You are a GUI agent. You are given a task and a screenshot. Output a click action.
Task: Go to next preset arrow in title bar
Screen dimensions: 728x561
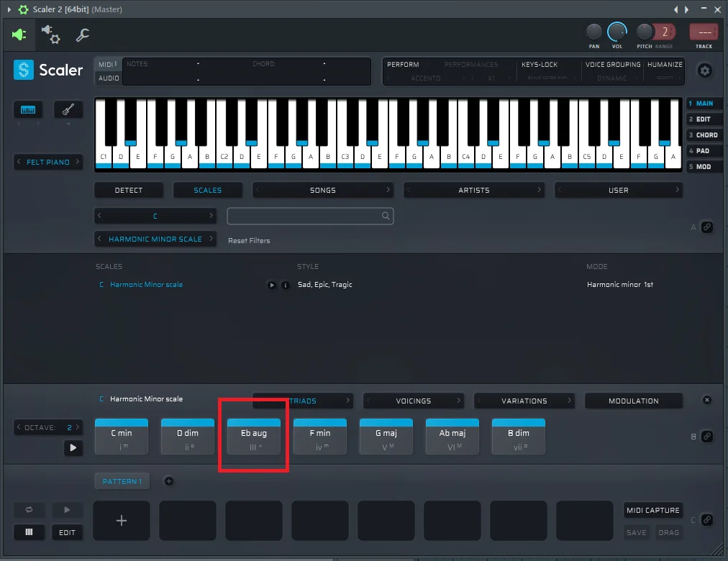coord(687,9)
